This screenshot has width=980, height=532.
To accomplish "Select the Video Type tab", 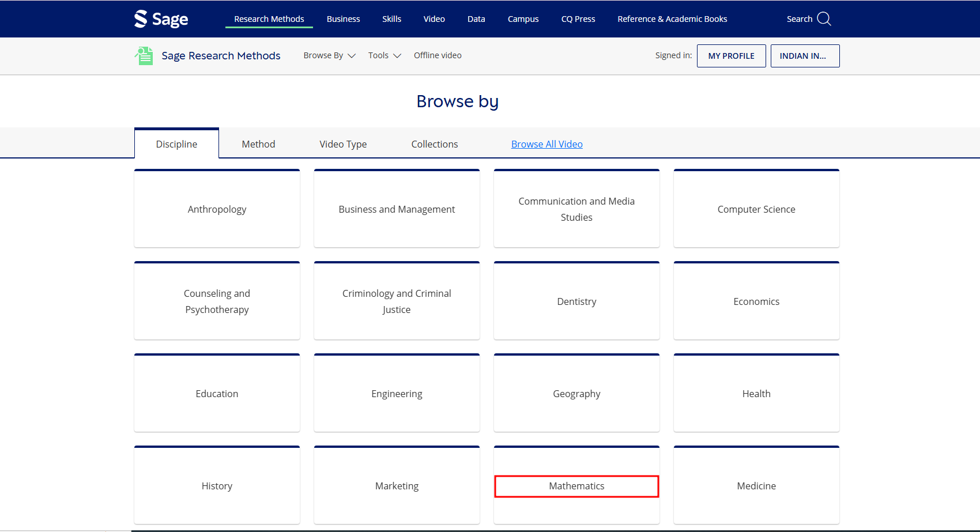I will point(343,144).
